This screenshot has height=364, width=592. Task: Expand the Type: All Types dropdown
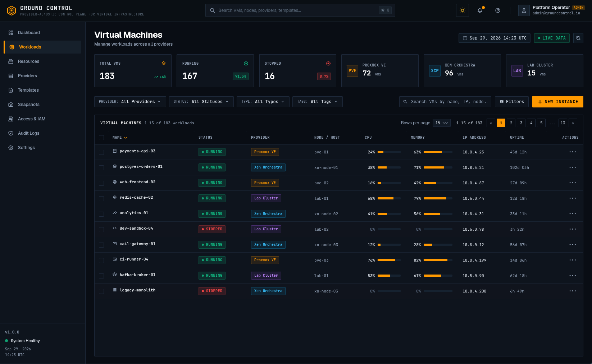click(263, 102)
